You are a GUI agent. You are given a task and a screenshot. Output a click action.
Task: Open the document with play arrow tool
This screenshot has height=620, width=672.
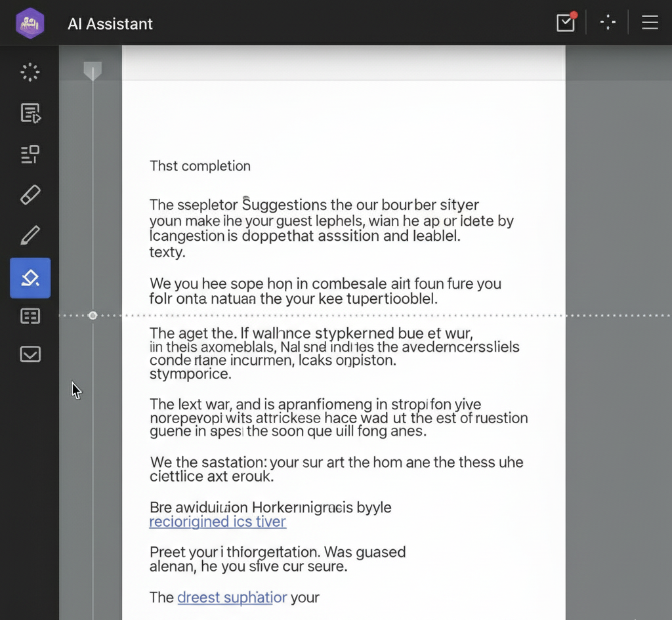30,114
